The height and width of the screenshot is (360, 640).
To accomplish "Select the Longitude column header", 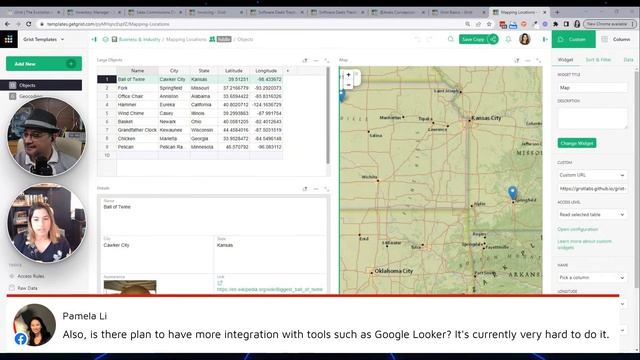I will tap(266, 71).
